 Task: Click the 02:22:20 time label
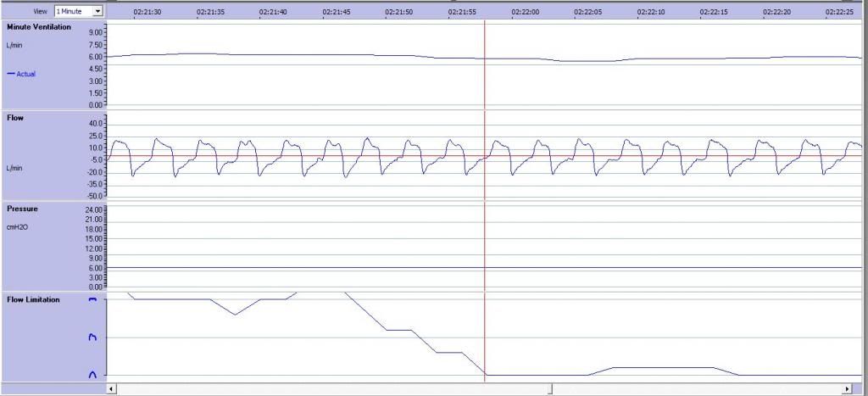point(776,12)
